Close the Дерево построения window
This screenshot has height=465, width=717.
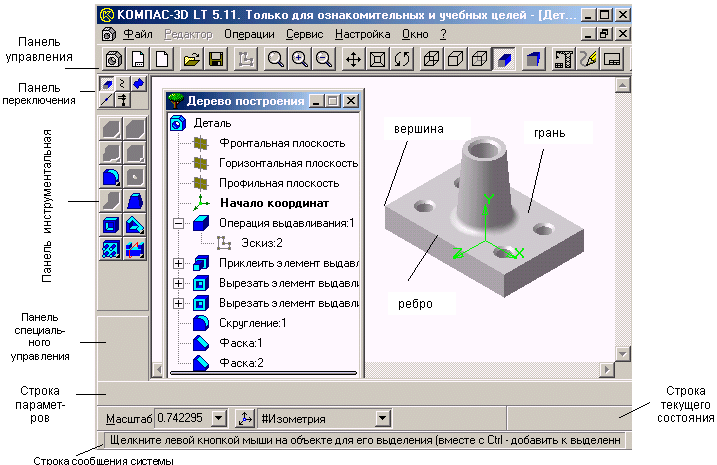click(x=350, y=101)
